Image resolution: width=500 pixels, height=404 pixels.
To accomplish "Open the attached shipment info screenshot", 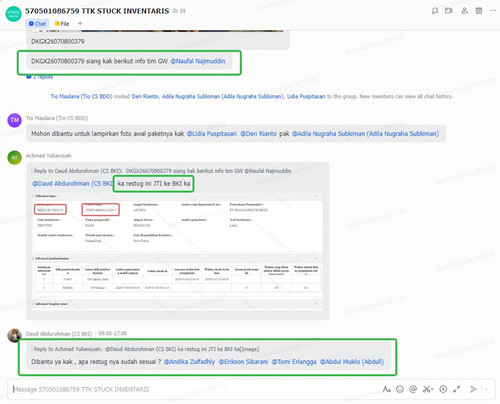I will (x=177, y=252).
